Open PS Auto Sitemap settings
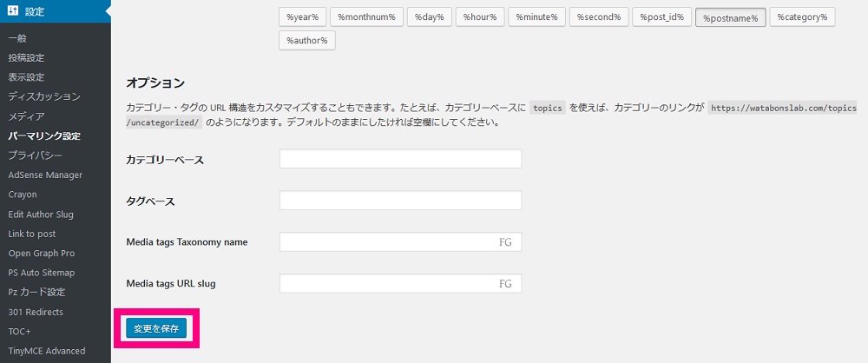868x363 pixels. (x=42, y=272)
